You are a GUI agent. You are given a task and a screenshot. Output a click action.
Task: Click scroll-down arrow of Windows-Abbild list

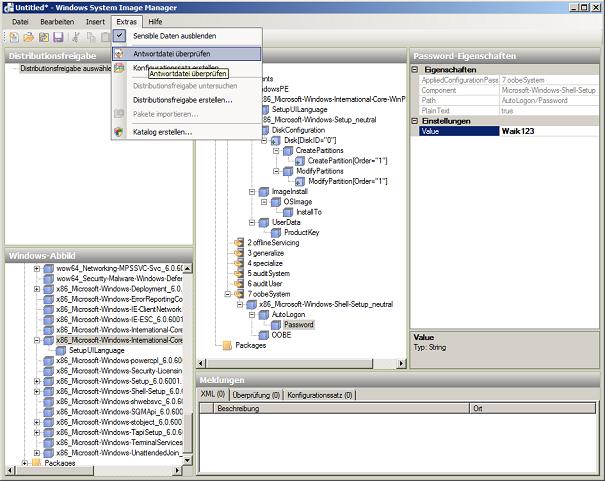(187, 460)
